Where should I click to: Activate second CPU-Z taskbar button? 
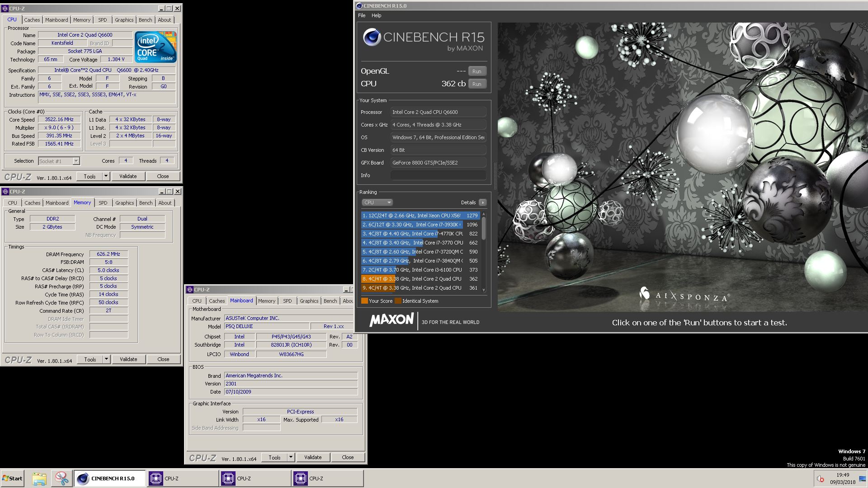[x=255, y=479]
